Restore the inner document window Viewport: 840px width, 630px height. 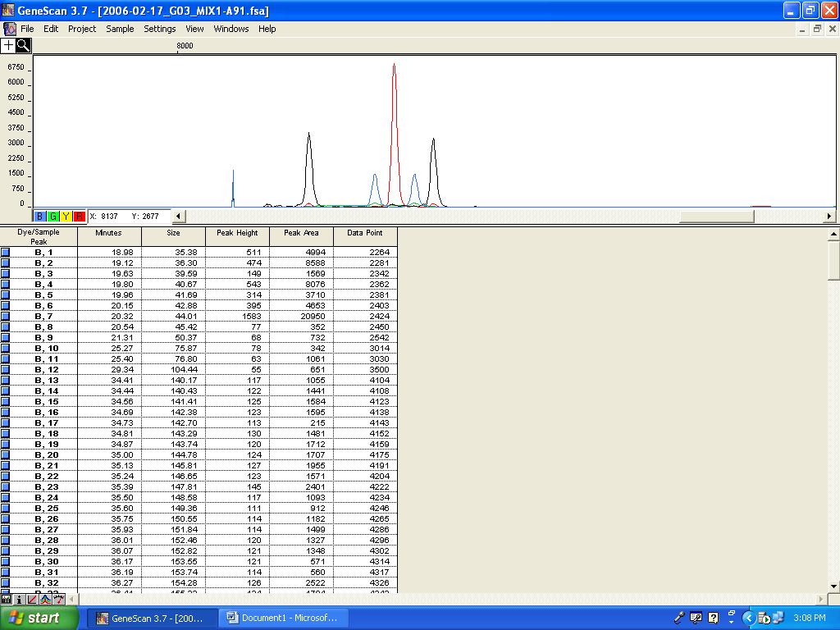coord(817,29)
